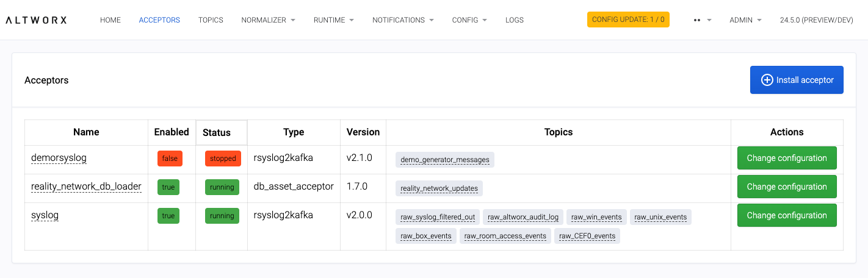The height and width of the screenshot is (278, 868).
Task: Go to the Home page
Action: tap(110, 20)
